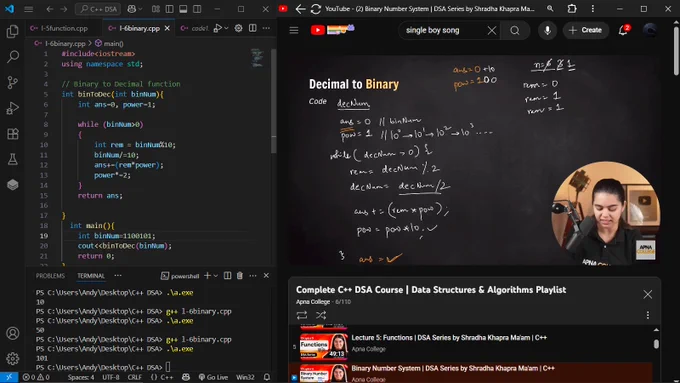Open the YouTube guide hamburger menu

coord(294,30)
